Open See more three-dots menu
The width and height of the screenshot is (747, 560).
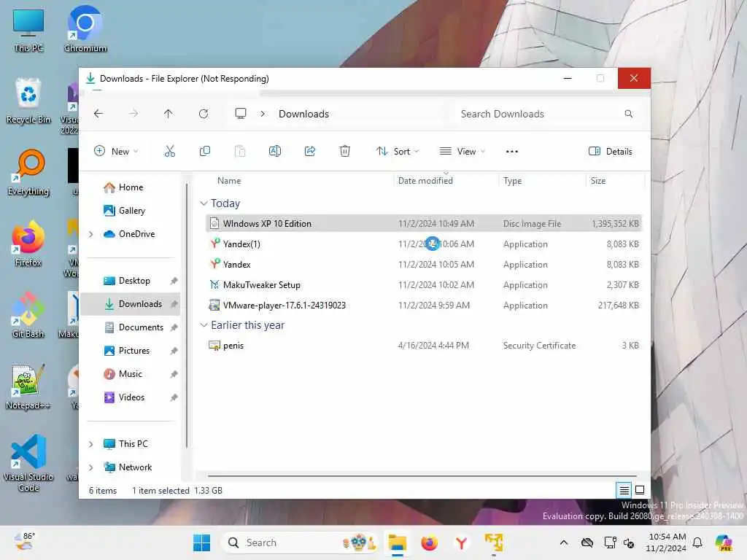(512, 152)
